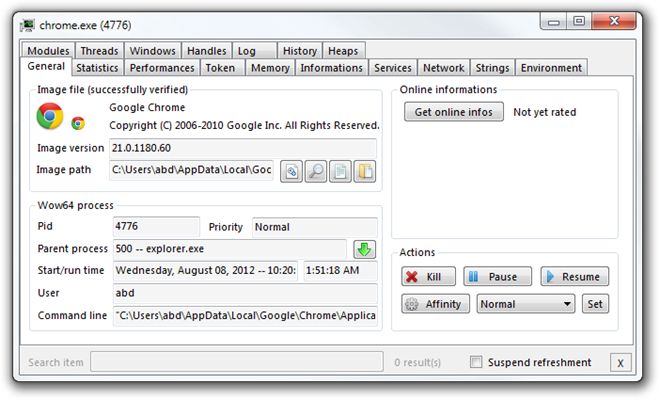
Task: Select the Network tab
Action: (444, 67)
